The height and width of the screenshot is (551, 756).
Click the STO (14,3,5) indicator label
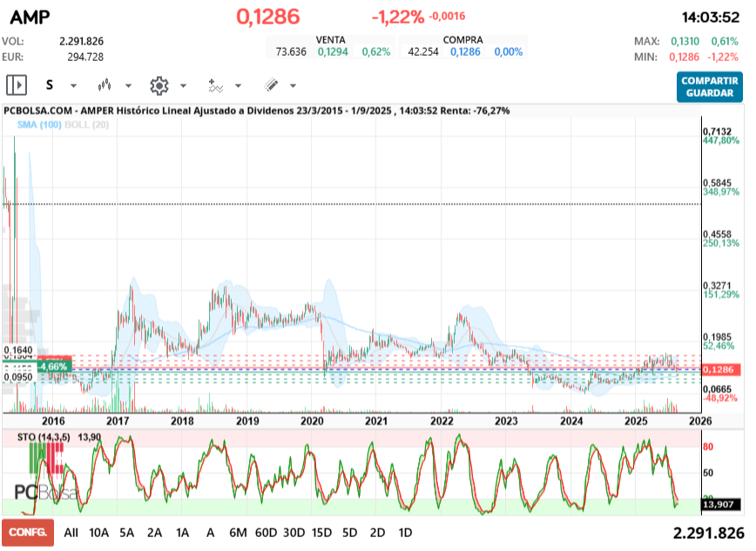(x=44, y=437)
